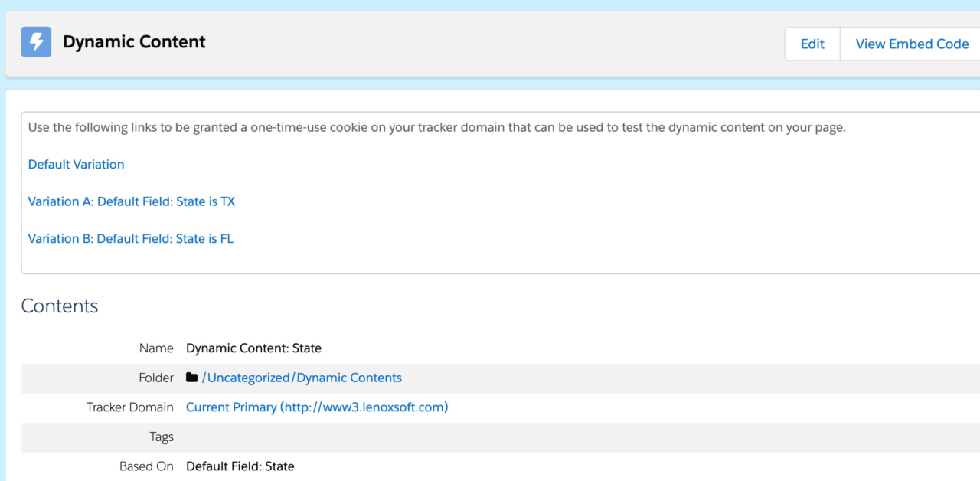This screenshot has height=481, width=980.
Task: Click the 'Tracker Domain' field label
Action: point(130,407)
